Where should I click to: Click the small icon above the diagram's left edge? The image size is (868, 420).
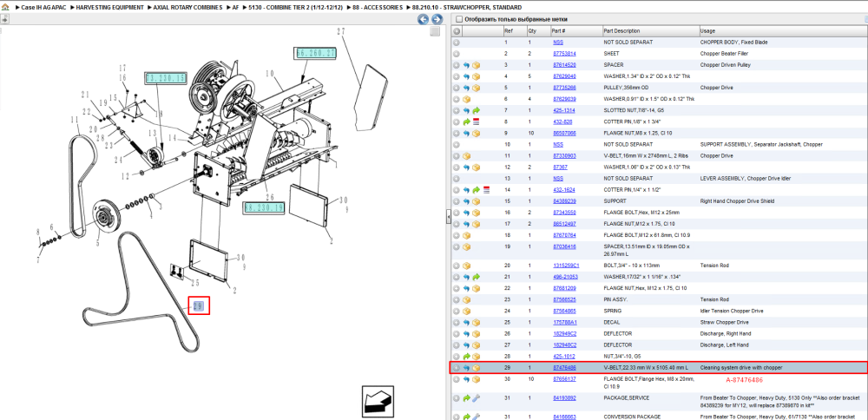tap(3, 19)
